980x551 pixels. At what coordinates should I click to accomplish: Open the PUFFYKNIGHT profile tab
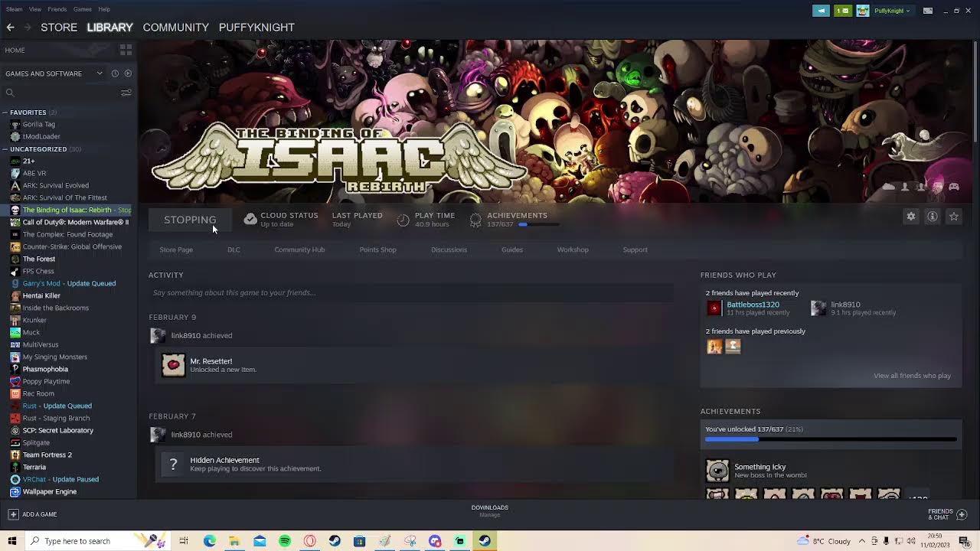(256, 27)
